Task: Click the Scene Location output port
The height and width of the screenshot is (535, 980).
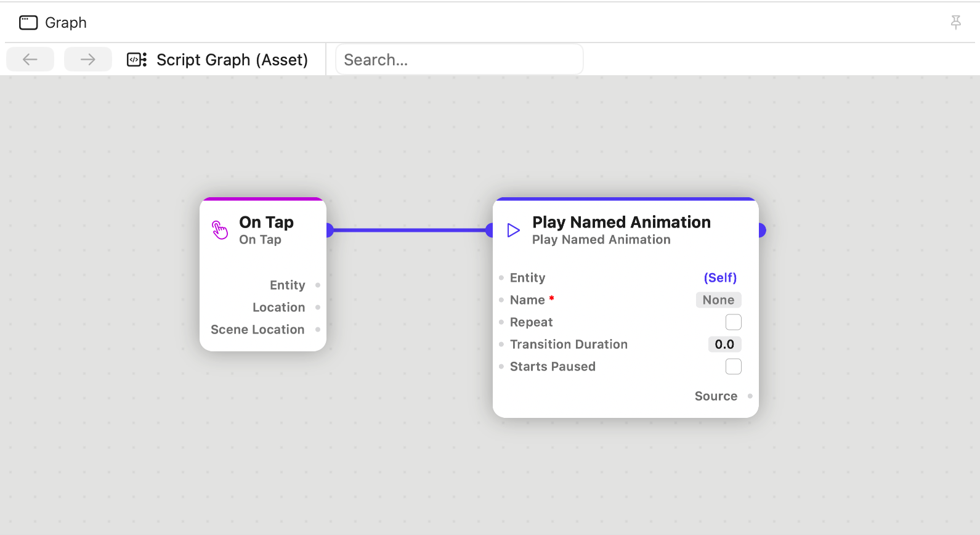Action: (318, 330)
